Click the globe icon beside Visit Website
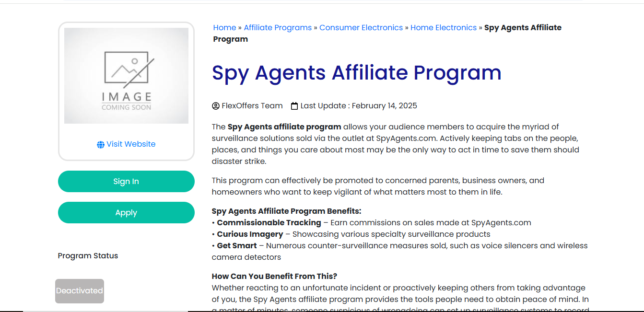This screenshot has width=644, height=312. tap(101, 145)
